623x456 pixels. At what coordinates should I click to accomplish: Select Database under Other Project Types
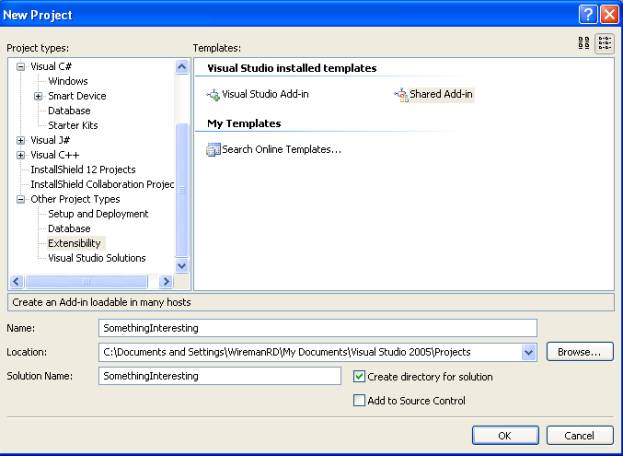[69, 228]
